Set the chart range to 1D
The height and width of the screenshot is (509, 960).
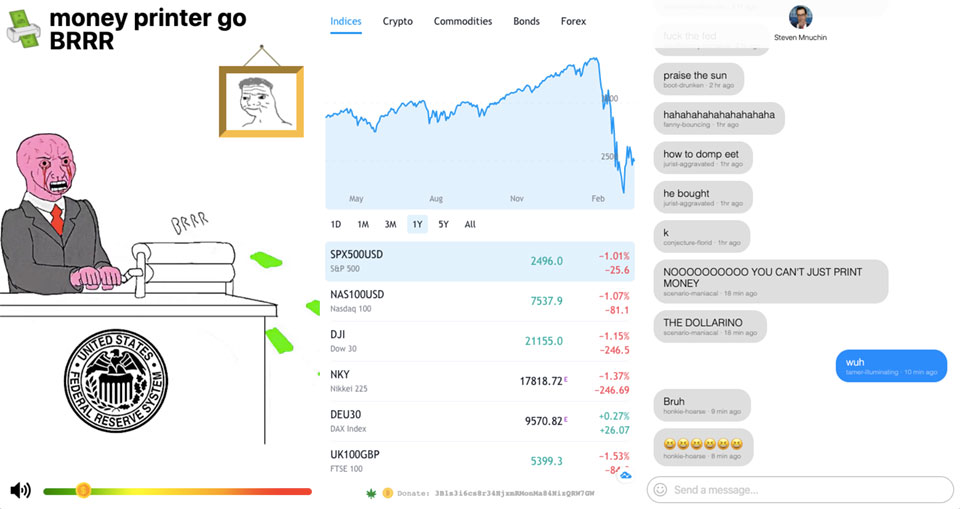tap(336, 224)
